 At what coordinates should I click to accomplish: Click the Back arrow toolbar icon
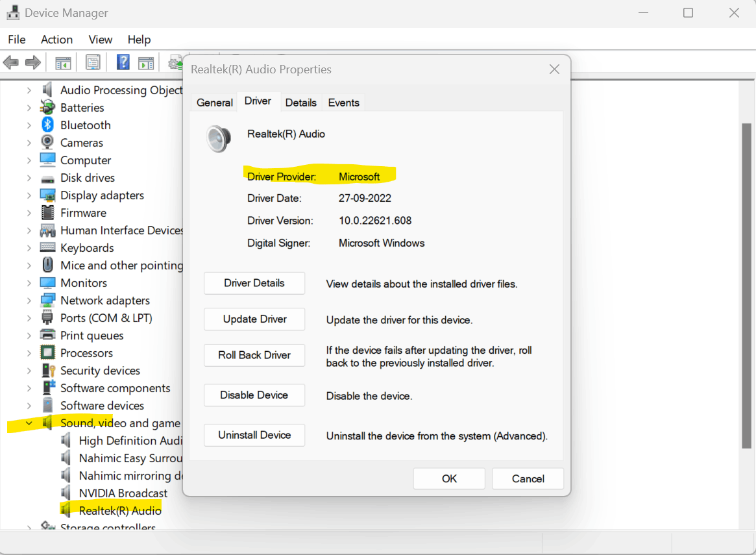(10, 63)
